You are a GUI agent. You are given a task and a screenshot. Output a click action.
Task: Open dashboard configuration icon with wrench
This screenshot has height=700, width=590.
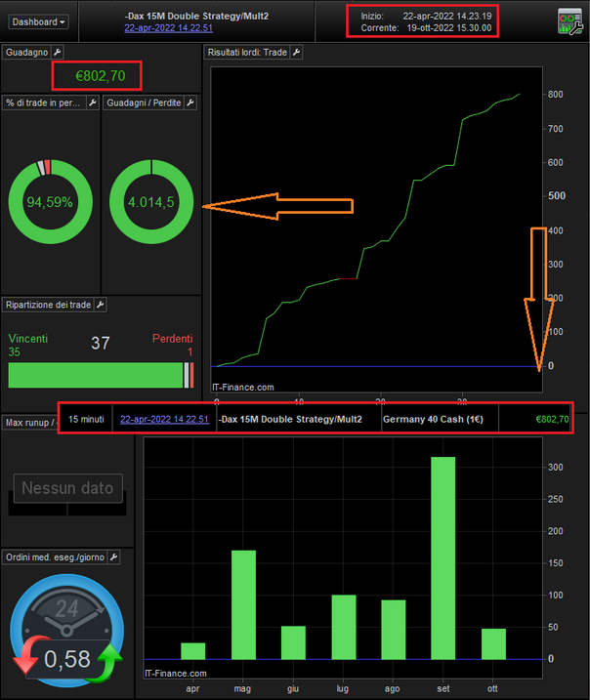tap(570, 21)
